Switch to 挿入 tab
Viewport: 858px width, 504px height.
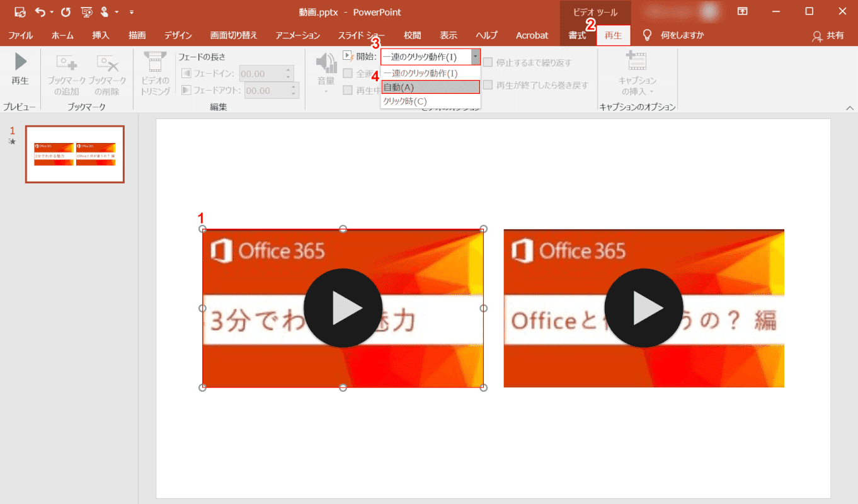[101, 35]
